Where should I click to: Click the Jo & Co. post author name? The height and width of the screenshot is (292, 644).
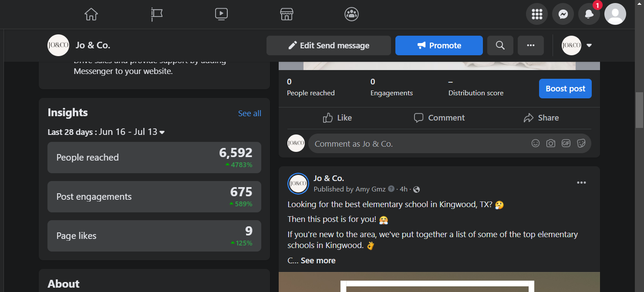[x=329, y=178]
